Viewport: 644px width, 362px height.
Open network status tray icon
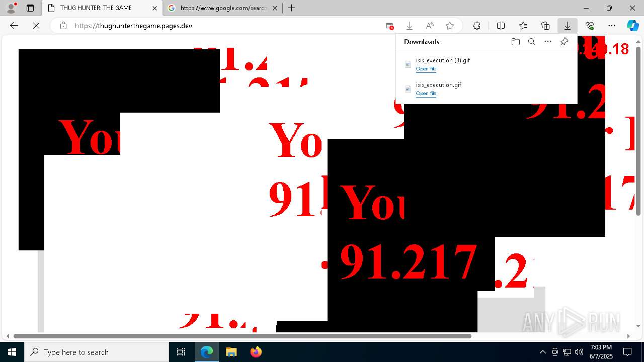pos(567,352)
